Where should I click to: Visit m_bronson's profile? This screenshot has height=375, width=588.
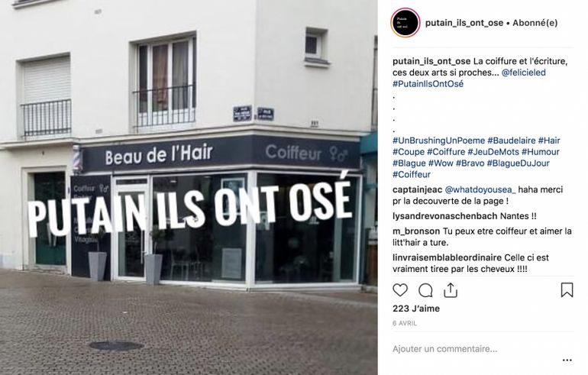[416, 231]
